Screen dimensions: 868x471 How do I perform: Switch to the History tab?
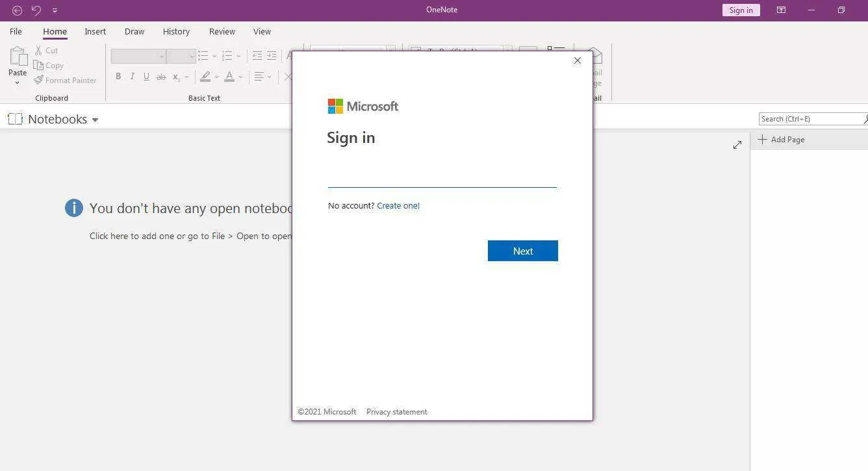(x=176, y=31)
